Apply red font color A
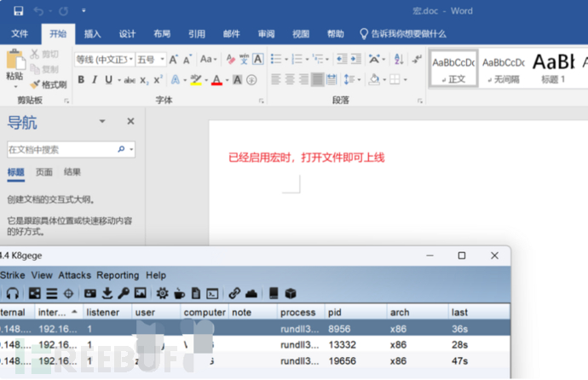Image resolution: width=588 pixels, height=380 pixels. click(x=216, y=79)
